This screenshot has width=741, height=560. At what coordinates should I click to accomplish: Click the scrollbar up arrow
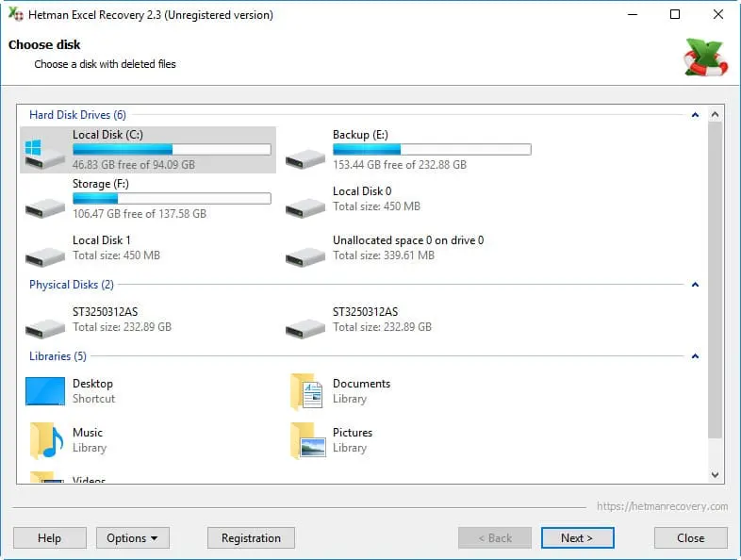pos(715,115)
